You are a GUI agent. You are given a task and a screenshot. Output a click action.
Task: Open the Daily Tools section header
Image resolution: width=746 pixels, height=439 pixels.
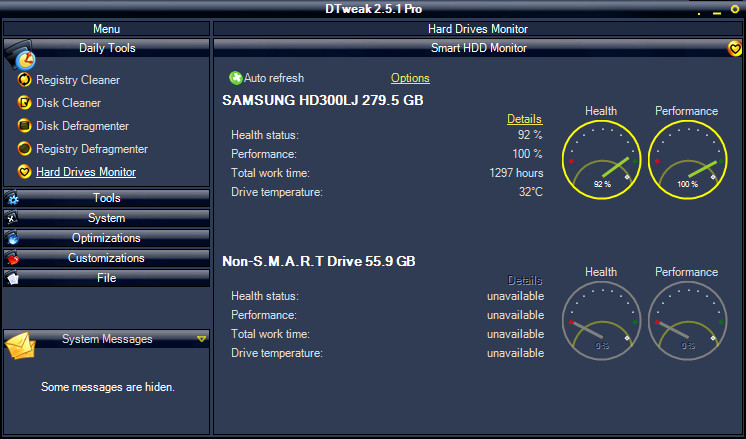tap(107, 48)
